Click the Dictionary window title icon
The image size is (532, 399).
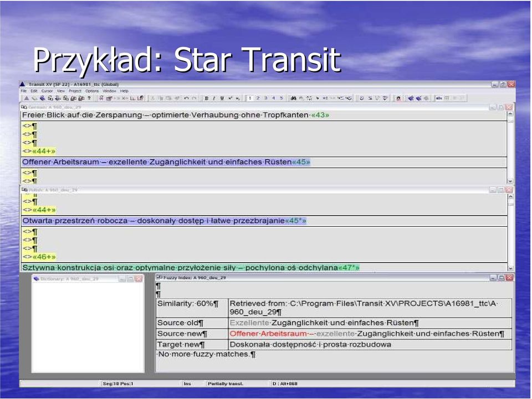[x=37, y=279]
